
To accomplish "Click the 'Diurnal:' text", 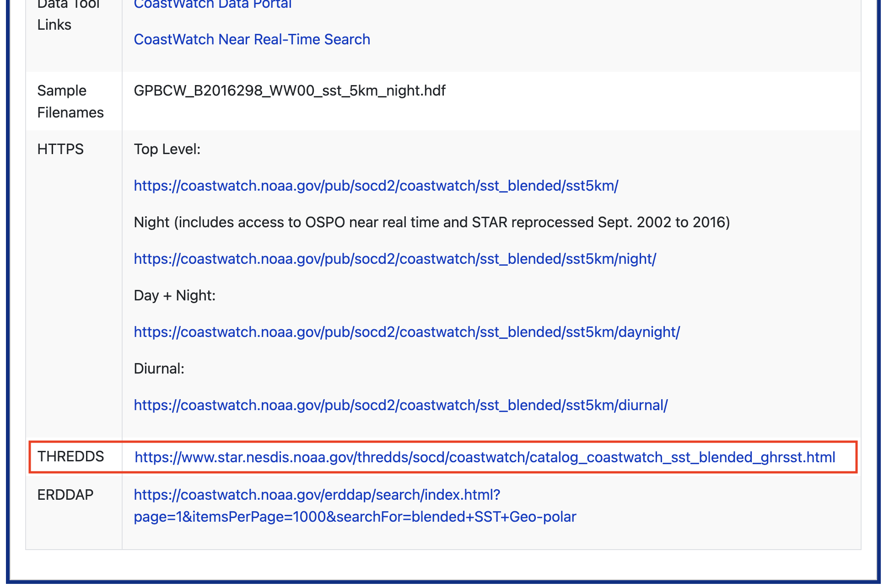I will [159, 369].
